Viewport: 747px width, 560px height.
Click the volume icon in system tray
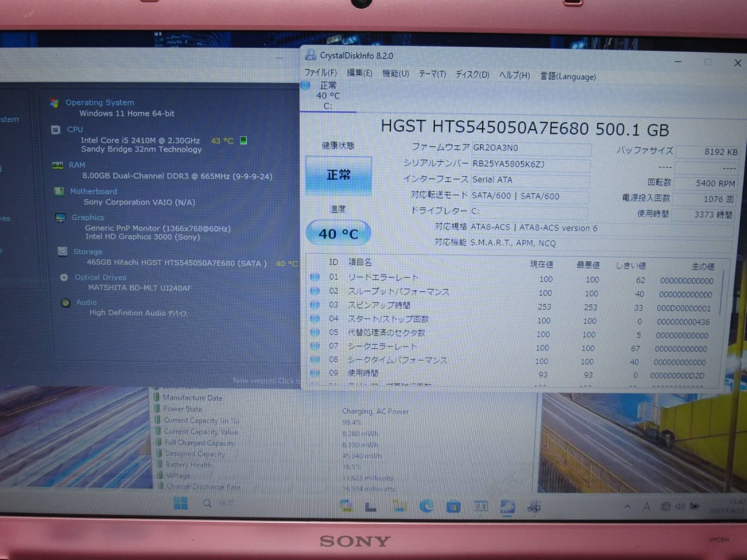coord(680,507)
